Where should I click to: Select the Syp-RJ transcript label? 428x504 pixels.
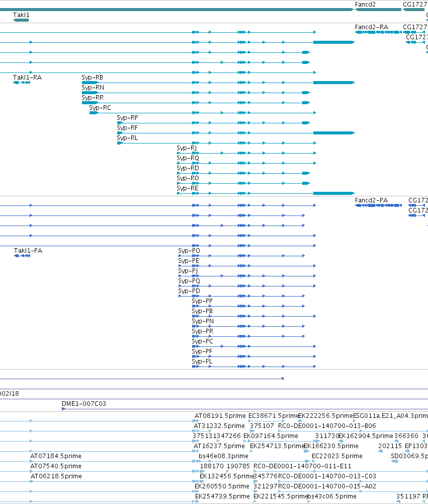[187, 148]
